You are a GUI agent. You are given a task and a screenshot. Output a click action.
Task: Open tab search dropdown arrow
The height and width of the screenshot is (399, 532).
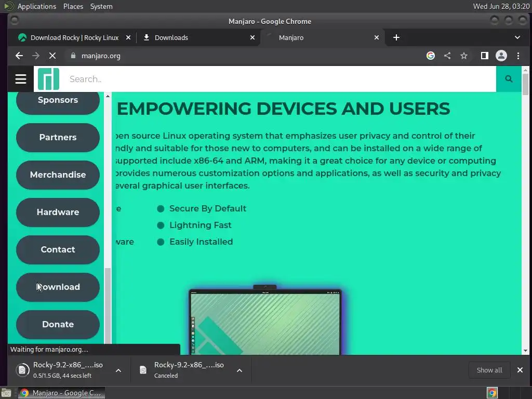pos(517,37)
